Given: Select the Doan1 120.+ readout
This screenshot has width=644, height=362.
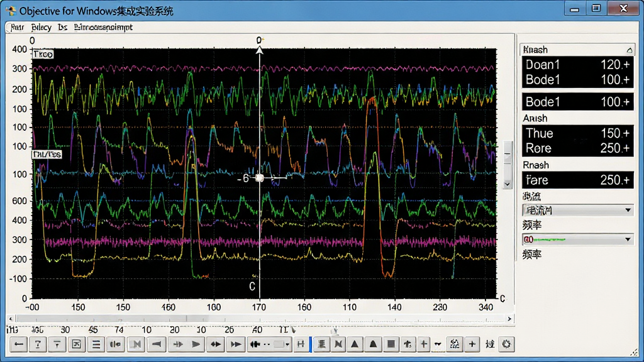Looking at the screenshot, I should coord(577,65).
